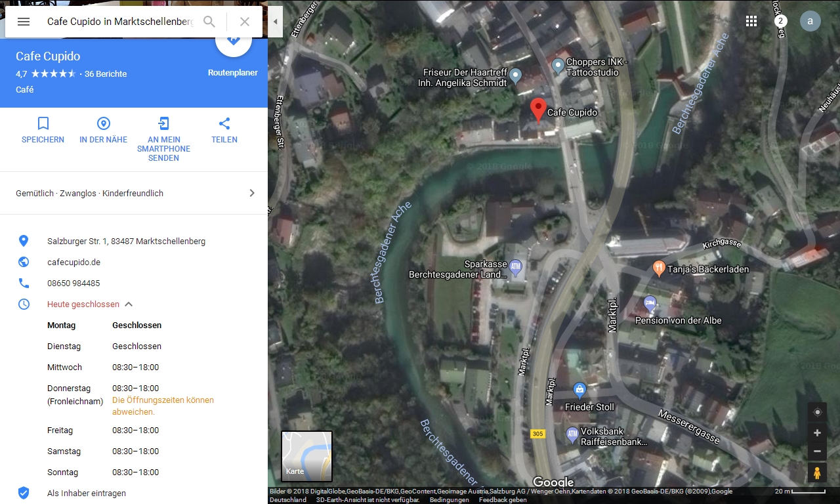
Task: Click the 305 road shield
Action: point(538,434)
